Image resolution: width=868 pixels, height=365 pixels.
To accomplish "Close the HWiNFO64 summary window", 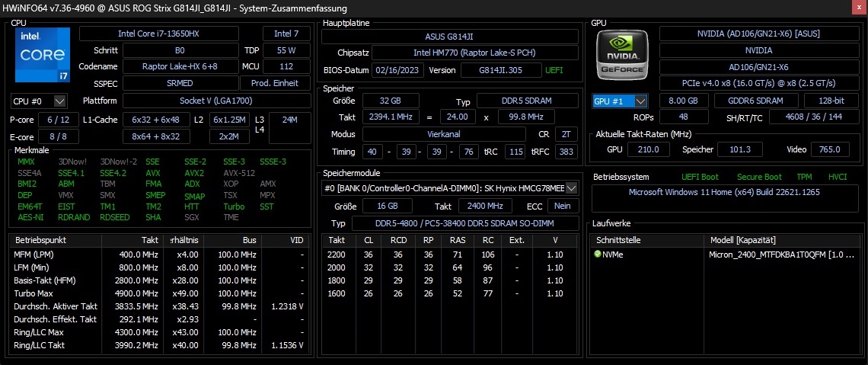I will point(857,8).
